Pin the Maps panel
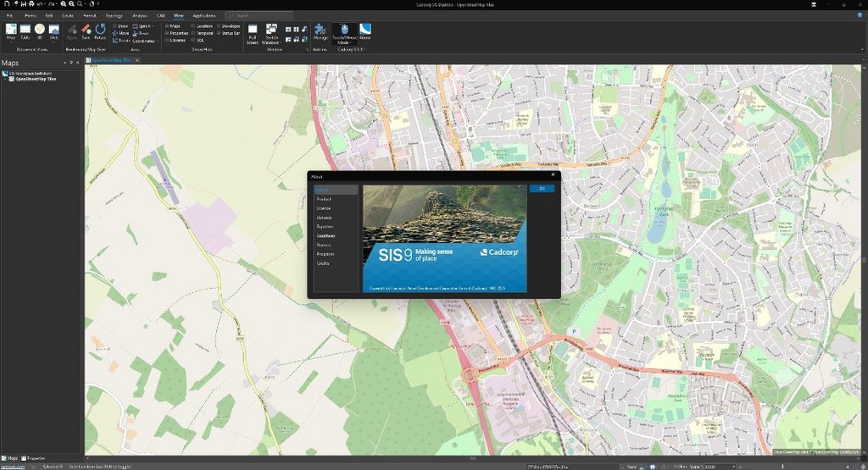The width and height of the screenshot is (868, 470). click(71, 63)
